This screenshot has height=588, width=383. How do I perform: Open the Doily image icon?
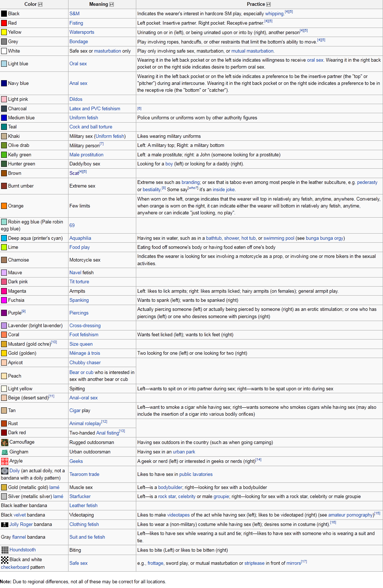4,471
